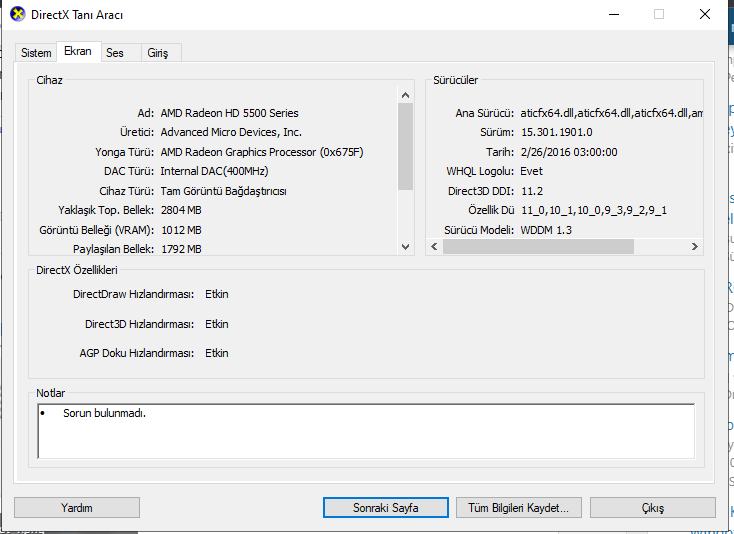
Task: Click down arrow of Cihaz scrollbar
Action: coord(405,247)
